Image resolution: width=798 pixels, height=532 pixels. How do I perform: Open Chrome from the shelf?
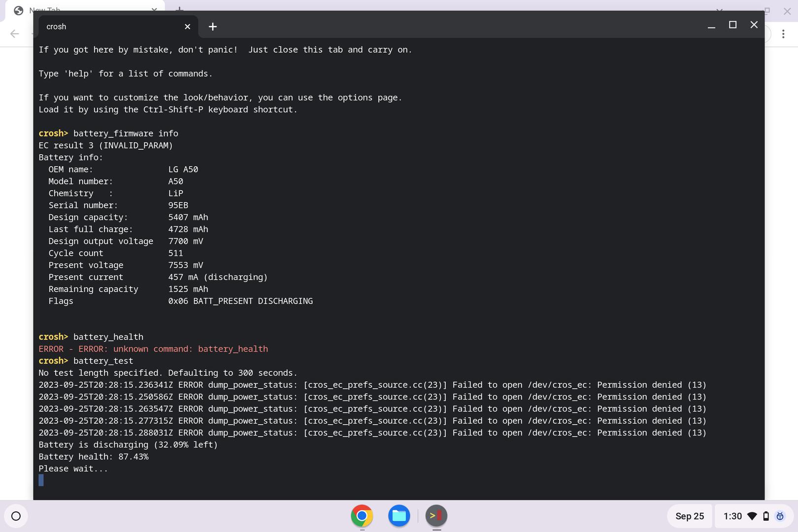pos(362,516)
